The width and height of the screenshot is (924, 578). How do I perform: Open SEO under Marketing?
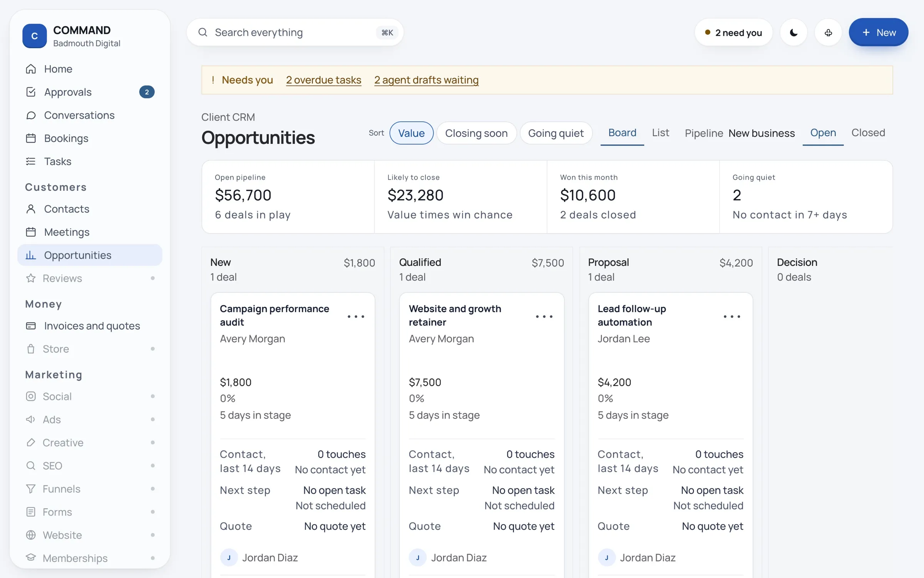point(90,466)
